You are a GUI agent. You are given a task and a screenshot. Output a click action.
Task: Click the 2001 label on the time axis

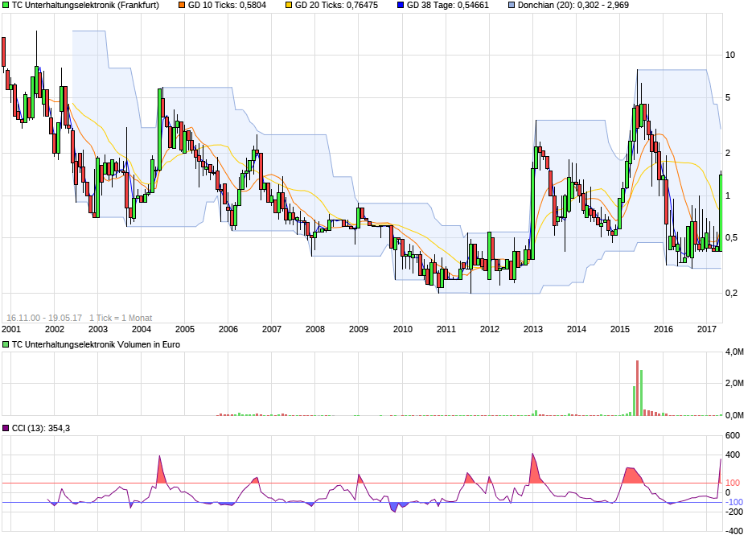tap(11, 329)
